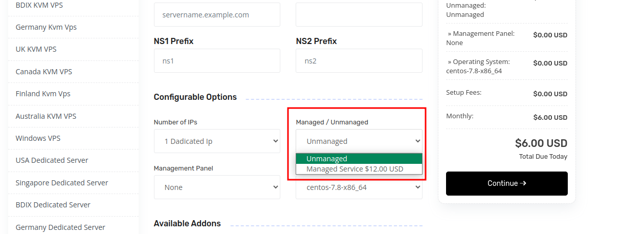This screenshot has width=644, height=234.
Task: Click the NS2 Prefix input field
Action: click(x=359, y=61)
